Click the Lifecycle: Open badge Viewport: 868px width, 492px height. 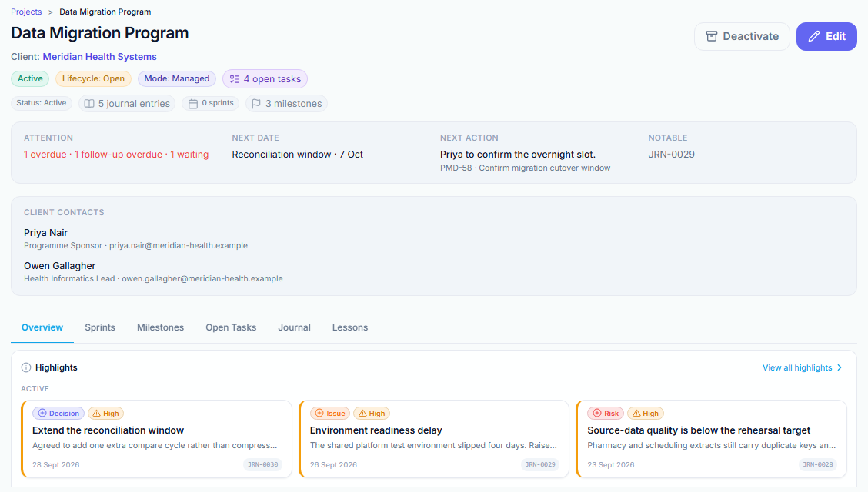click(93, 79)
